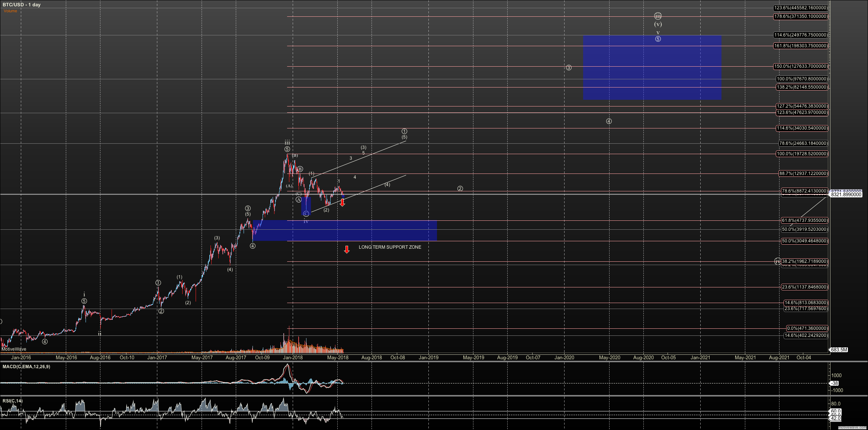
Task: Click the red down arrow above LONG TERM SUPPORT ZONE
Action: click(x=347, y=249)
